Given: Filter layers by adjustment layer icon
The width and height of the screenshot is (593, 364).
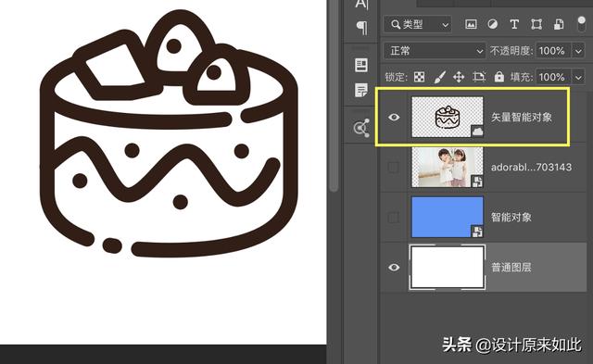Looking at the screenshot, I should 492,25.
